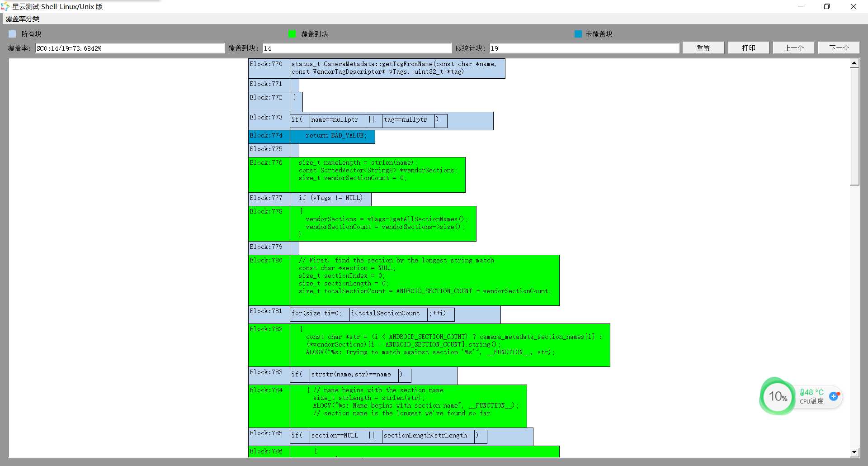
Task: Select Block:770 label
Action: click(269, 68)
